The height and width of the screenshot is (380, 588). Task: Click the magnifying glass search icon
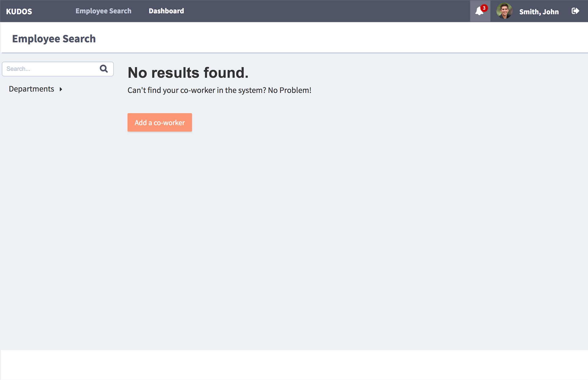coord(104,69)
